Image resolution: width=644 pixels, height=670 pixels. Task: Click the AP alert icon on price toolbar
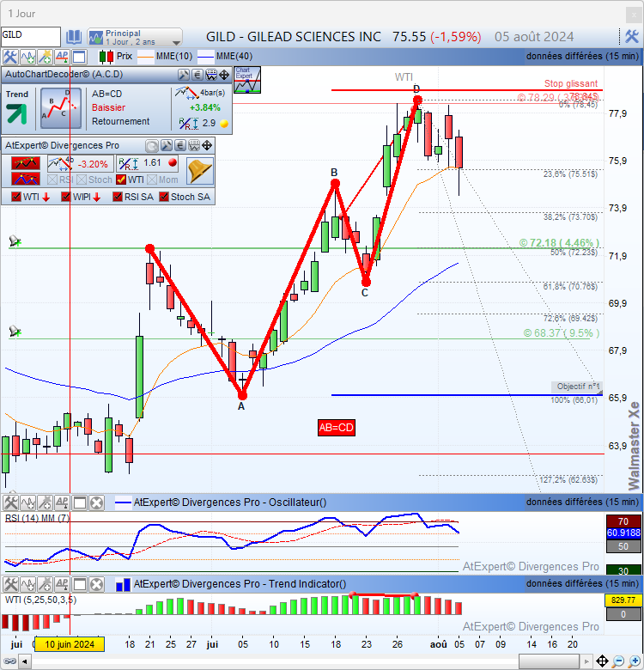(62, 57)
